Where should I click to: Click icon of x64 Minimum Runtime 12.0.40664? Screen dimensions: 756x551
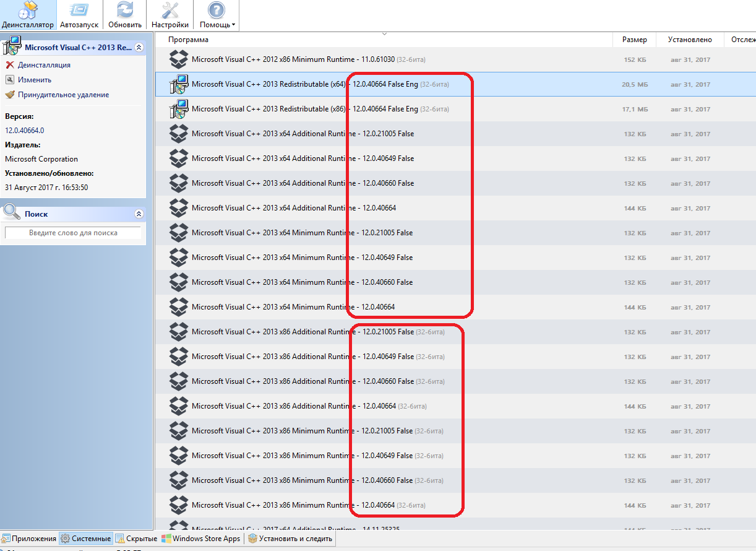tap(179, 307)
